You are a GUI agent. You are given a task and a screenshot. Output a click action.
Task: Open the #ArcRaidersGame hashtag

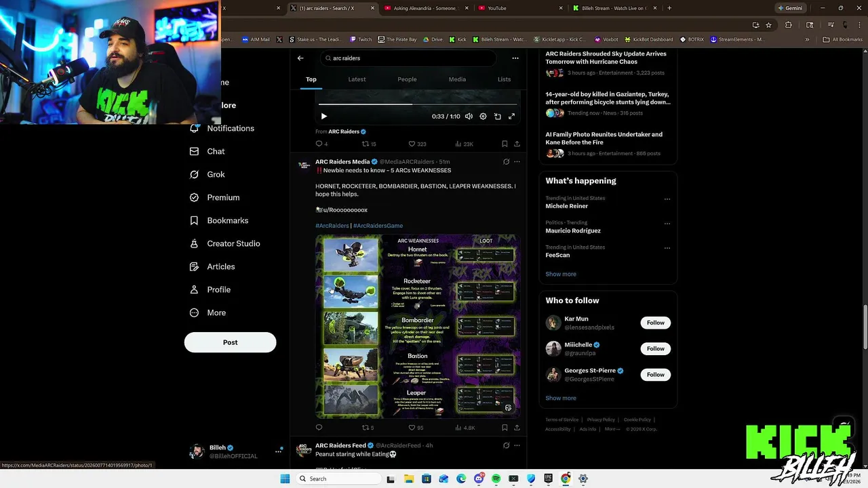(x=378, y=226)
